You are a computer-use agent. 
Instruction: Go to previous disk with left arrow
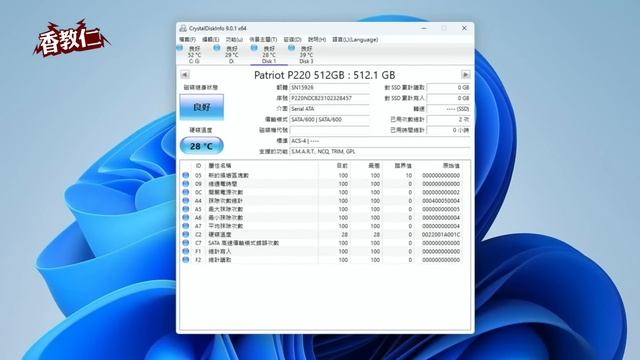point(184,75)
